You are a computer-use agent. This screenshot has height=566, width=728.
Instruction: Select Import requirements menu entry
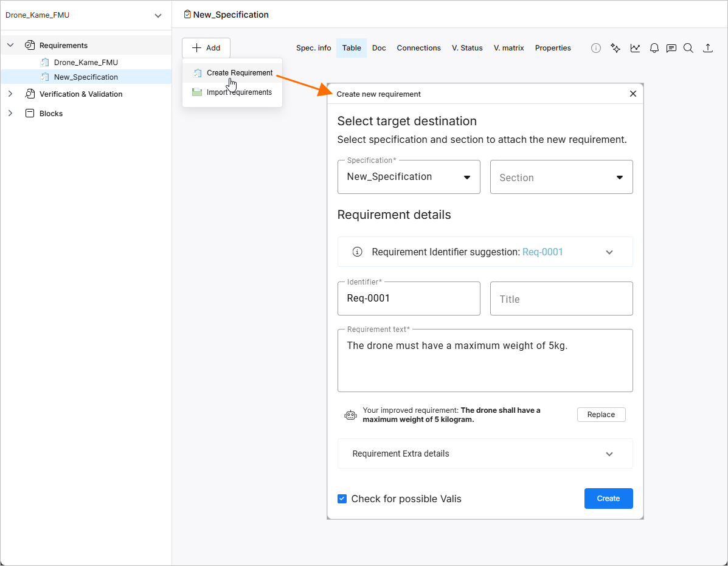tap(239, 92)
